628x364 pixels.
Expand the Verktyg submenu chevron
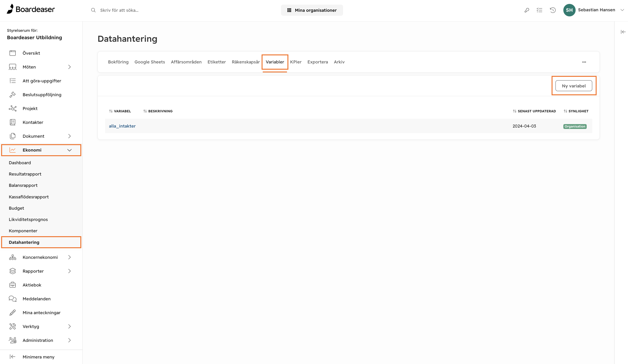coord(69,326)
